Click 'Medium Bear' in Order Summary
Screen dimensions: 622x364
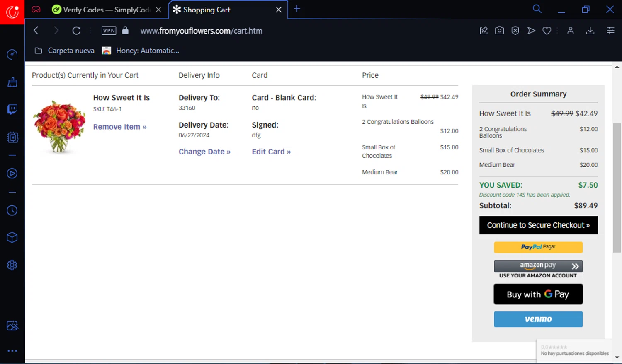click(x=497, y=165)
